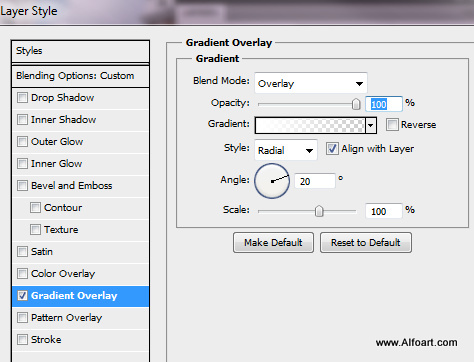
Task: Open the gradient picker arrow
Action: 371,125
